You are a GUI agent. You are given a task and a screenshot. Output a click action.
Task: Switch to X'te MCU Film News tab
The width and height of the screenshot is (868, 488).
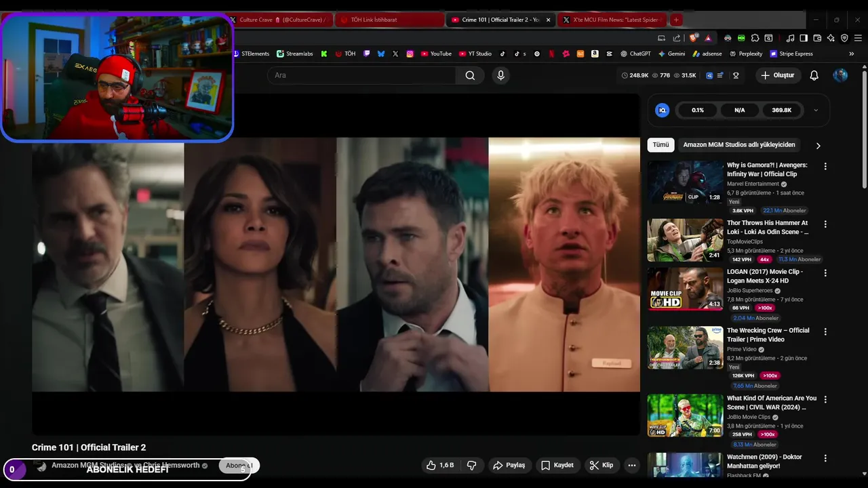click(x=612, y=20)
